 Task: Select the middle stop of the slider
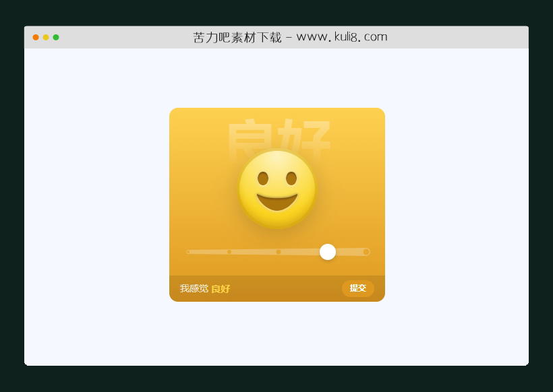point(279,251)
